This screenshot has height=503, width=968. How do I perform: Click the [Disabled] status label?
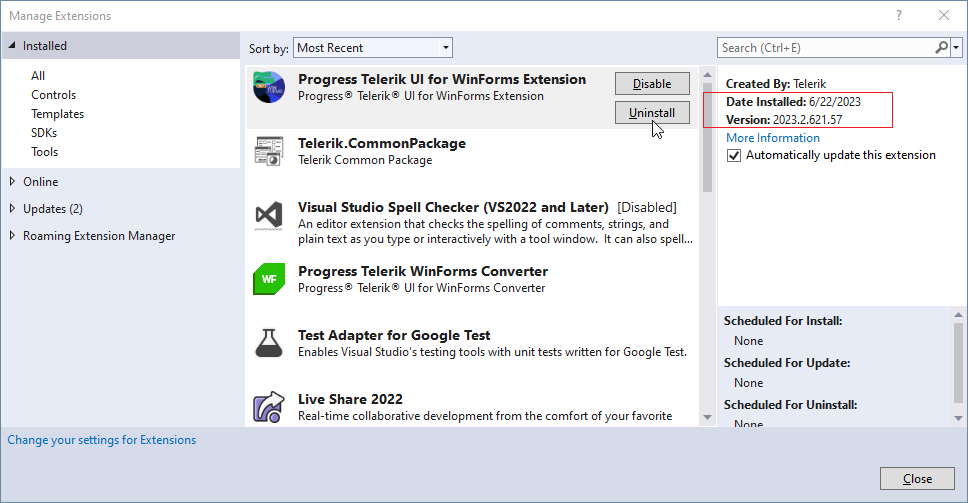[x=646, y=207]
